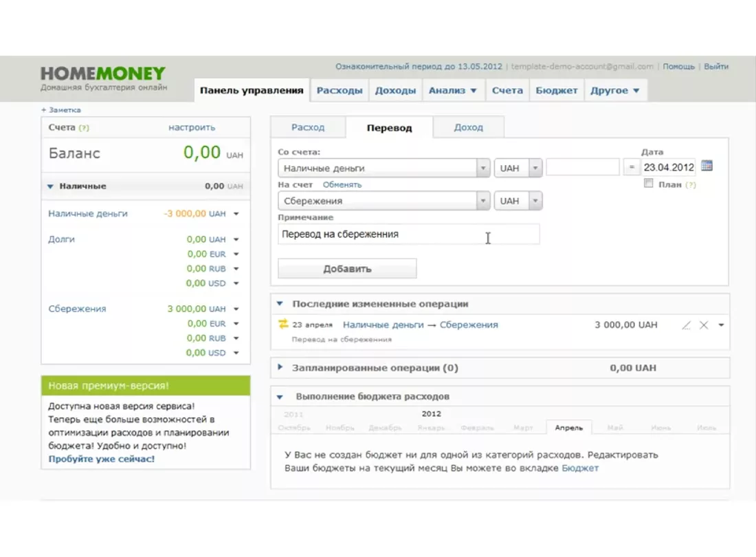Open the calculator equals button
This screenshot has width=756, height=557.
tap(632, 167)
